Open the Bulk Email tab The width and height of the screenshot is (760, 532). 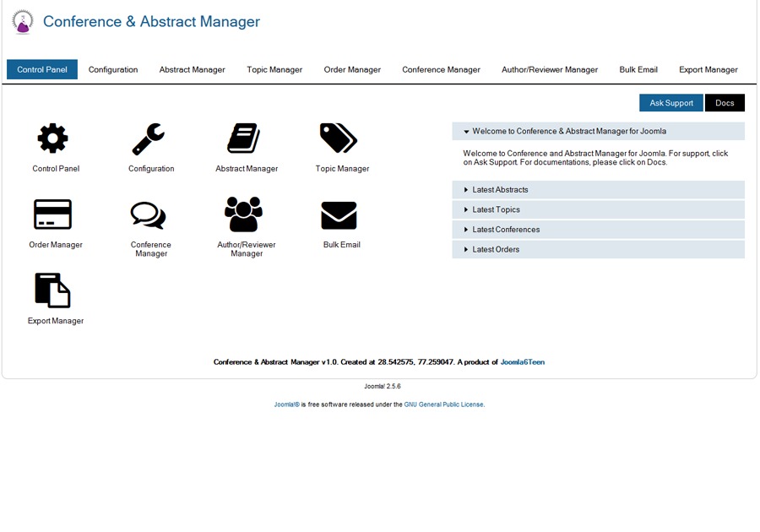click(638, 69)
